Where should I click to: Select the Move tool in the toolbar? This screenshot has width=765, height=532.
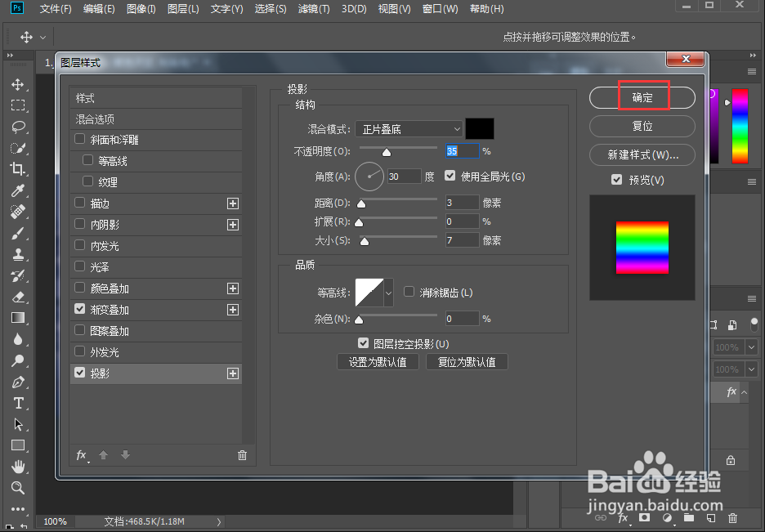(x=18, y=84)
